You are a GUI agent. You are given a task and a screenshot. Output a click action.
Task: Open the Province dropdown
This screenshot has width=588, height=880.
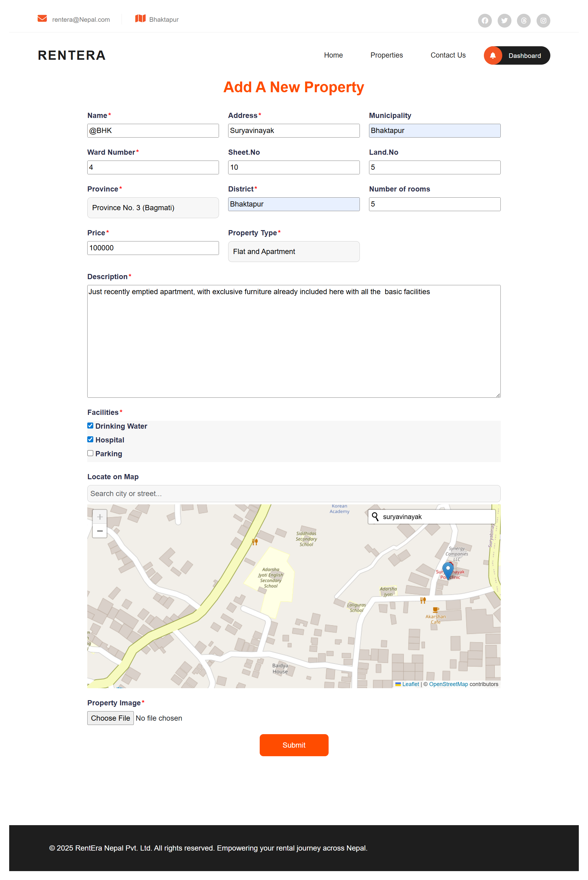point(153,208)
